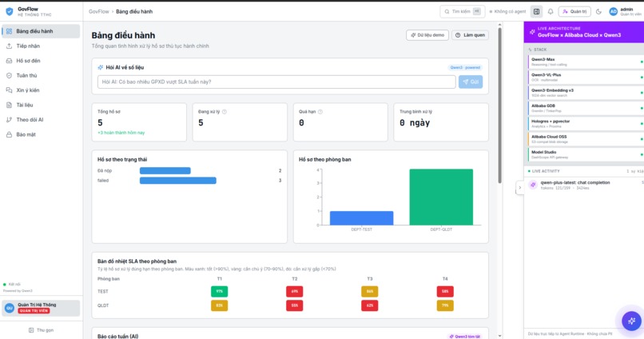Click the Dữ liệu demo button
Screen dimensions: 644x339
427,35
